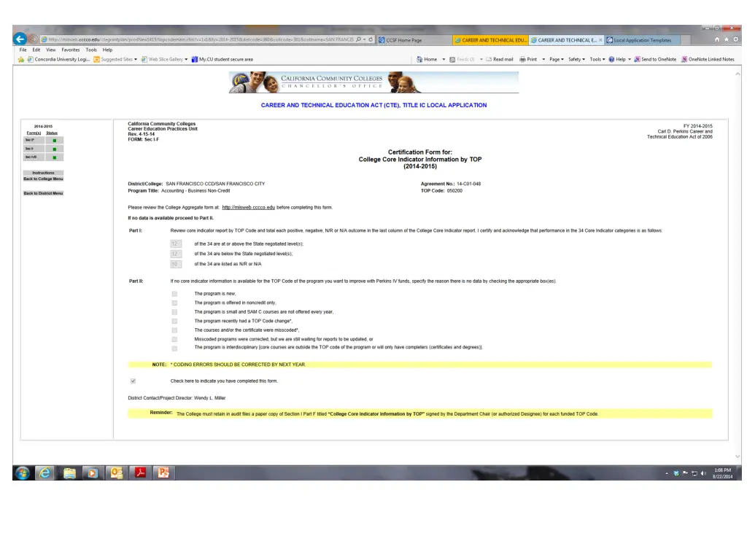This screenshot has height=560, width=747.
Task: Open Sec IF form link
Action: coord(34,141)
